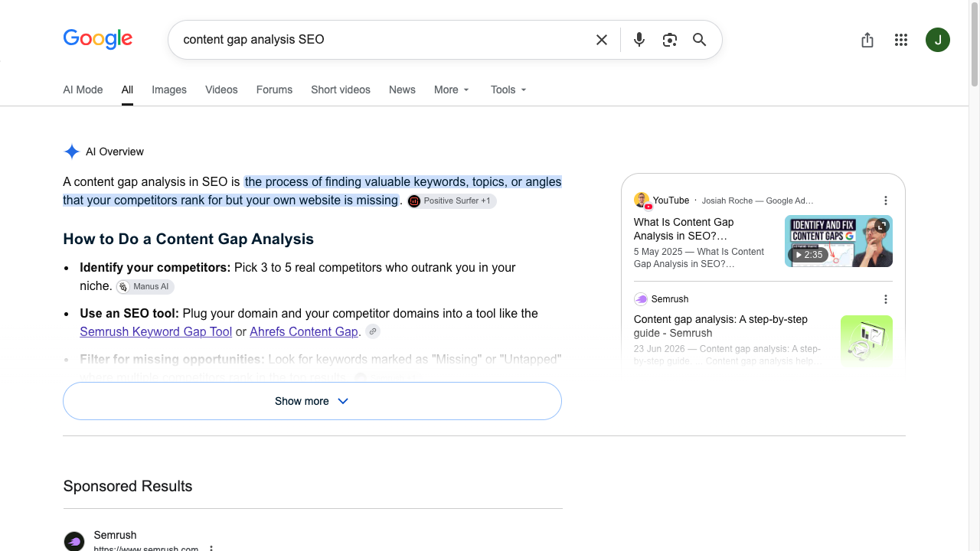The height and width of the screenshot is (551, 980).
Task: Start voice search with microphone icon
Action: point(639,40)
